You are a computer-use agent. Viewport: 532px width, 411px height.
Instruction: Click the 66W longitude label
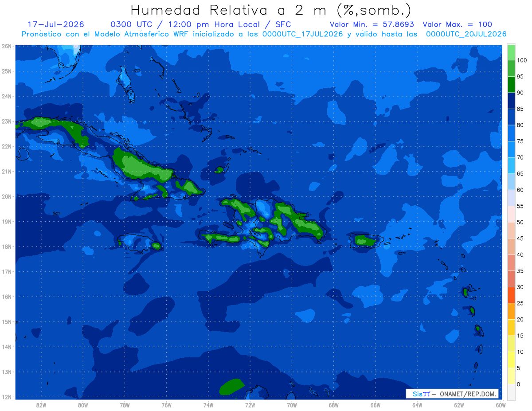tap(375, 405)
